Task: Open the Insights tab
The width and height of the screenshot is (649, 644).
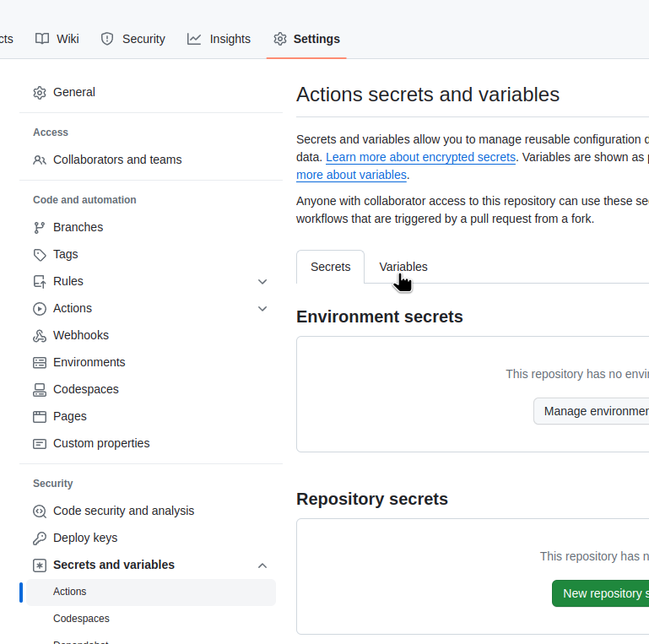Action: coord(219,39)
